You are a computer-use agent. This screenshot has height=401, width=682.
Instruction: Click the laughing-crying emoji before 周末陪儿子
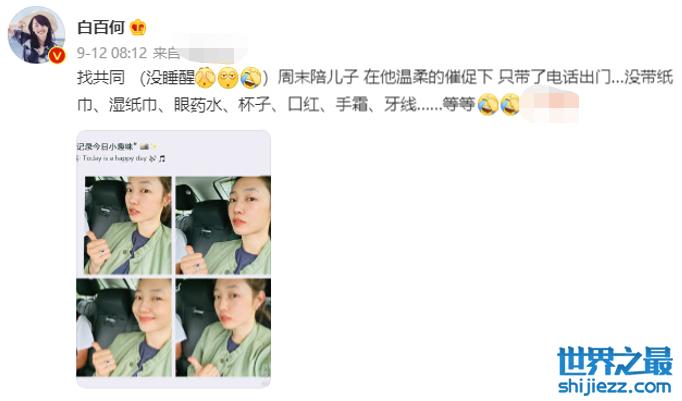pos(251,78)
